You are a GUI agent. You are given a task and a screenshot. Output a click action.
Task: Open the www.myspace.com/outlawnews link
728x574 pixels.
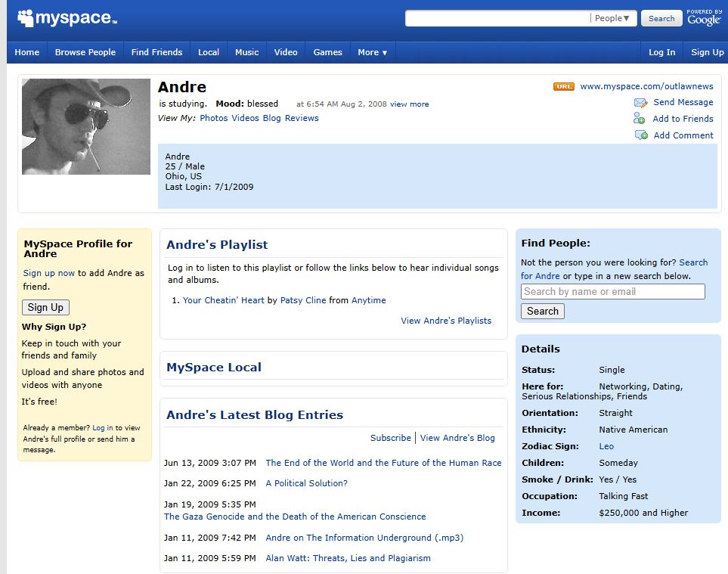647,86
